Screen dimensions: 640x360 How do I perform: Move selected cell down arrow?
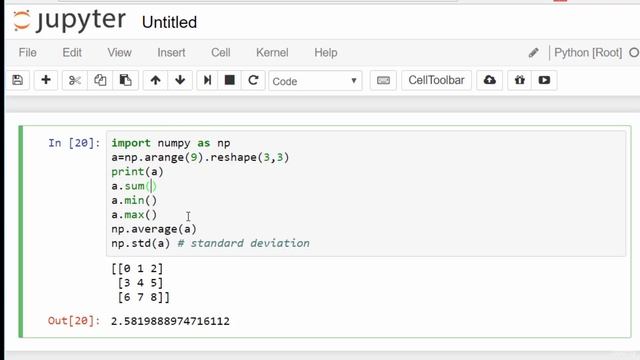pyautogui.click(x=180, y=80)
